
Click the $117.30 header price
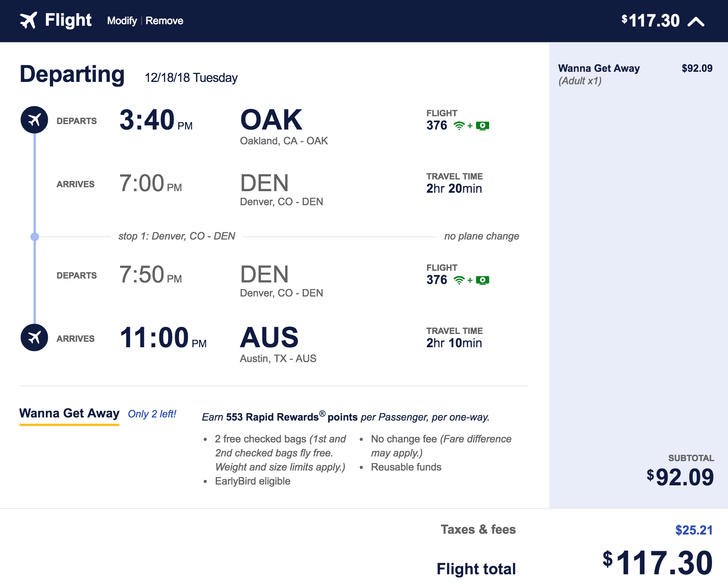[651, 21]
